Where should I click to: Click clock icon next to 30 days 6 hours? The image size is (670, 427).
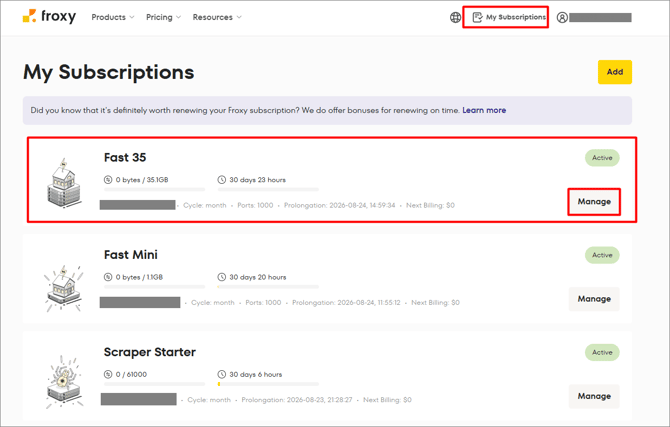(221, 374)
